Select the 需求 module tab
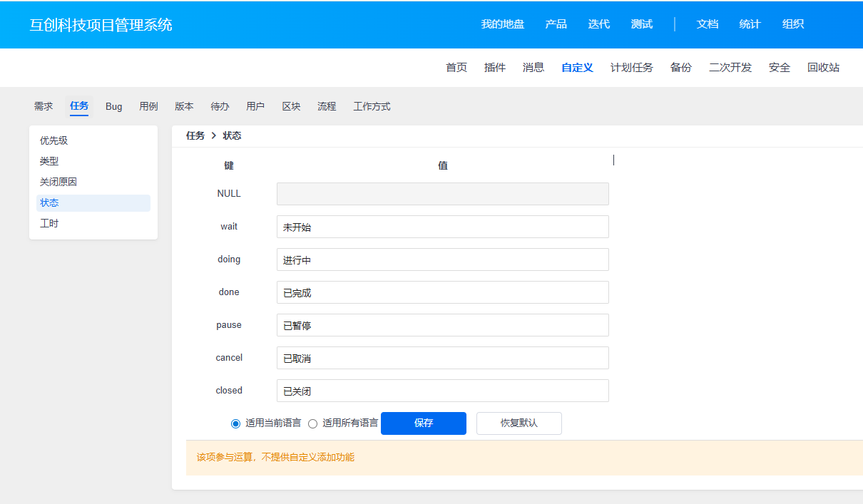Image resolution: width=863 pixels, height=504 pixels. 44,107
